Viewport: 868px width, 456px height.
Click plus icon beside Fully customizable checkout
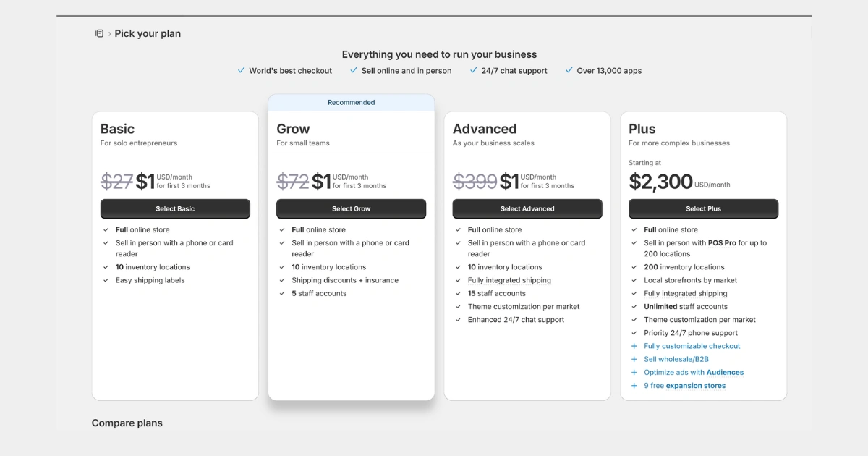(x=634, y=346)
